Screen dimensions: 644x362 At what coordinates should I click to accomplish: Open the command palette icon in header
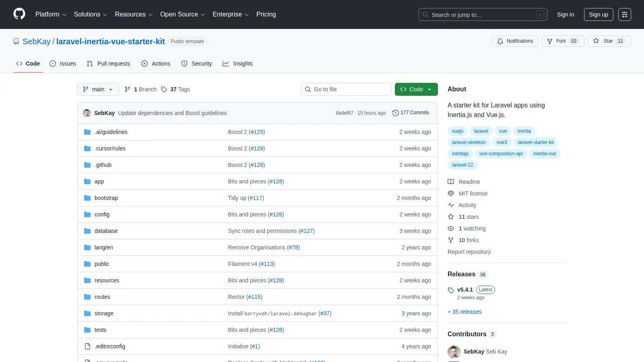pos(625,14)
